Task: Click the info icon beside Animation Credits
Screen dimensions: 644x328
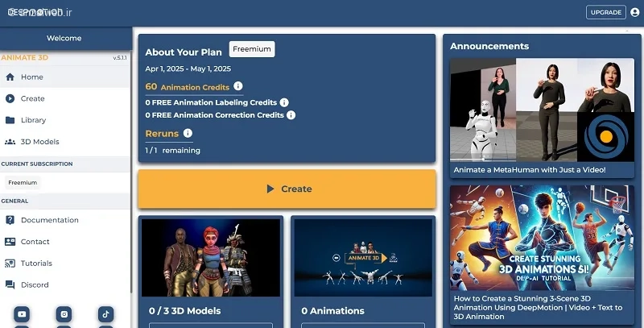Action: tap(237, 86)
